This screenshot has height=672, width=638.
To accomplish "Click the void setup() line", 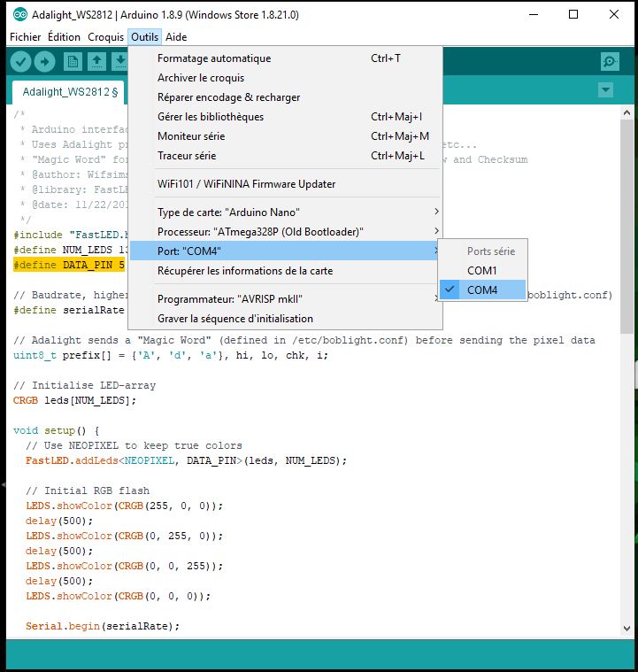I will pos(56,430).
